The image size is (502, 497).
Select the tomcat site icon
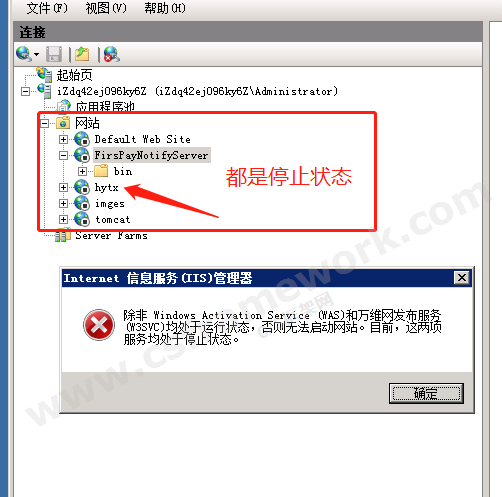coord(82,219)
